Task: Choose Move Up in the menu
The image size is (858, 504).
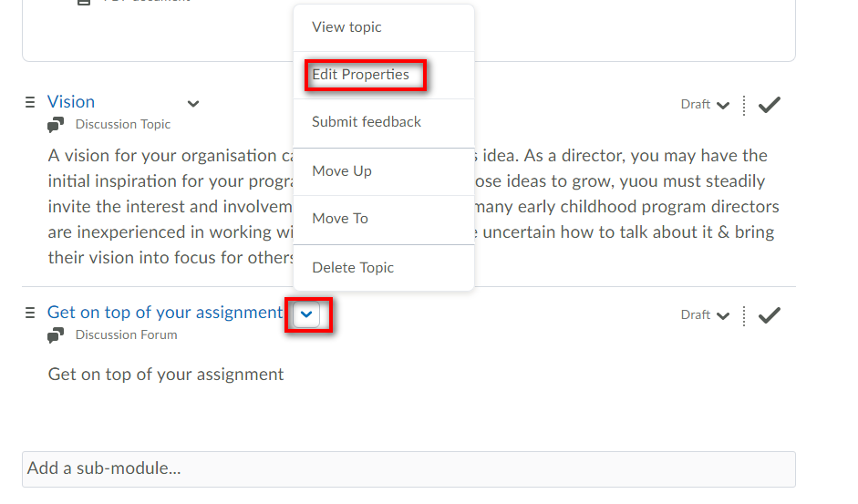Action: coord(384,171)
